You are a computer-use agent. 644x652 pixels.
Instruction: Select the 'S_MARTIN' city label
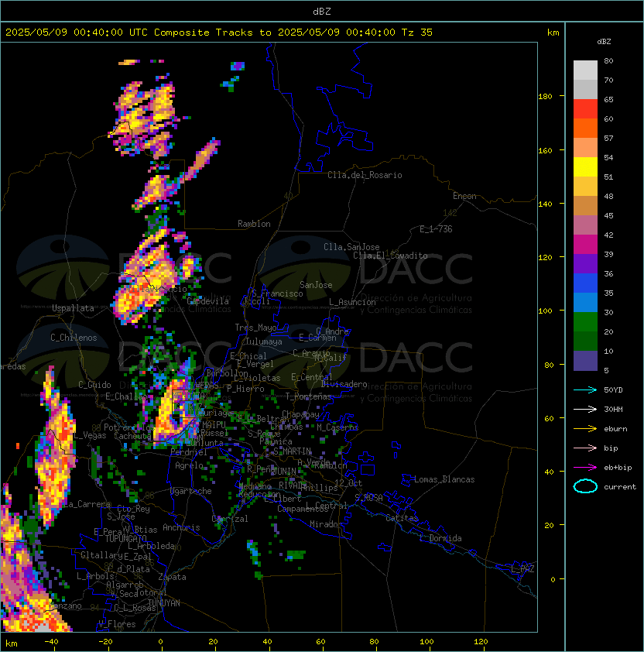293,451
